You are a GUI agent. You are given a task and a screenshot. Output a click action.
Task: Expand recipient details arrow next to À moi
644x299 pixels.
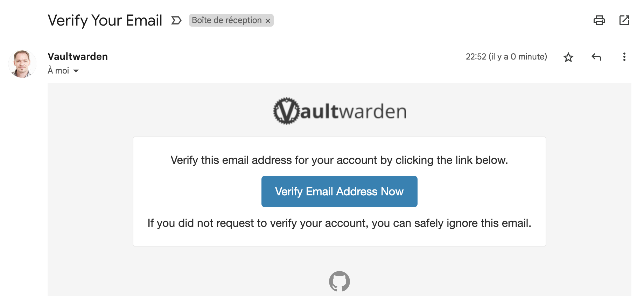[x=76, y=71]
